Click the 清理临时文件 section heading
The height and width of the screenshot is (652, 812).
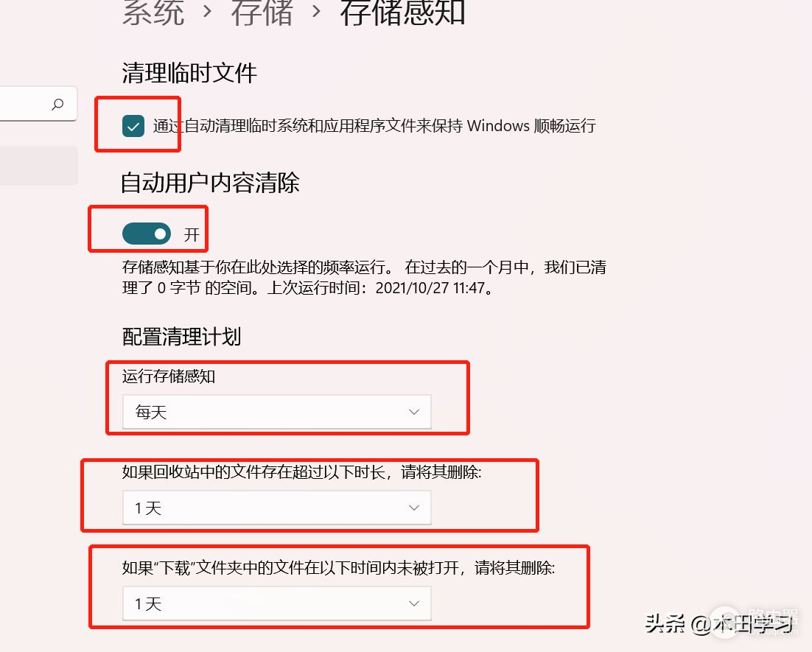(189, 72)
